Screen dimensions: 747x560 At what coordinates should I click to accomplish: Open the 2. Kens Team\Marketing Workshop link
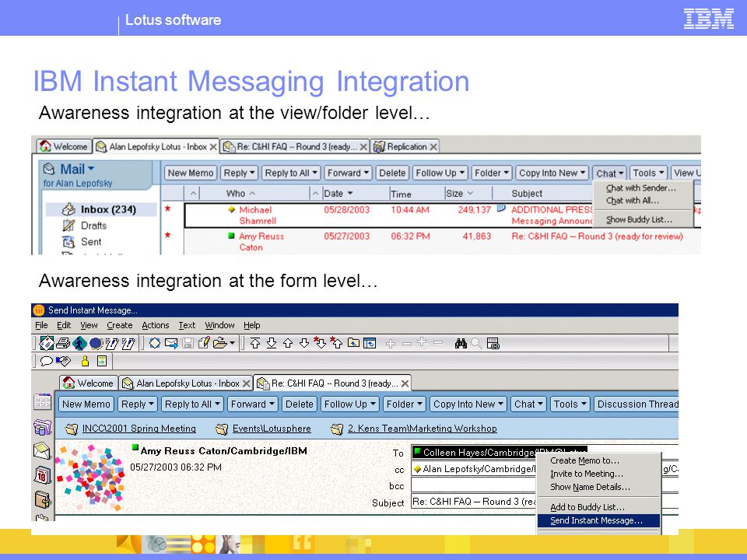click(422, 429)
